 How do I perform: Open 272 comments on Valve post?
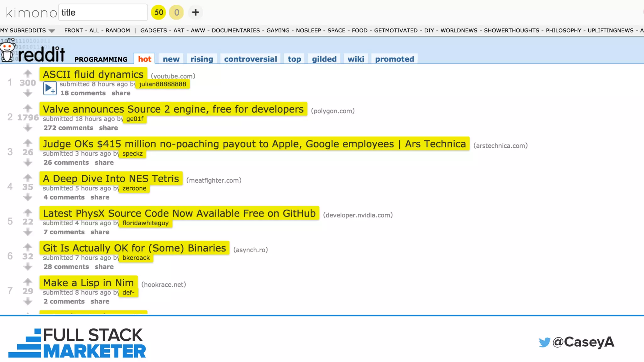[x=68, y=128]
